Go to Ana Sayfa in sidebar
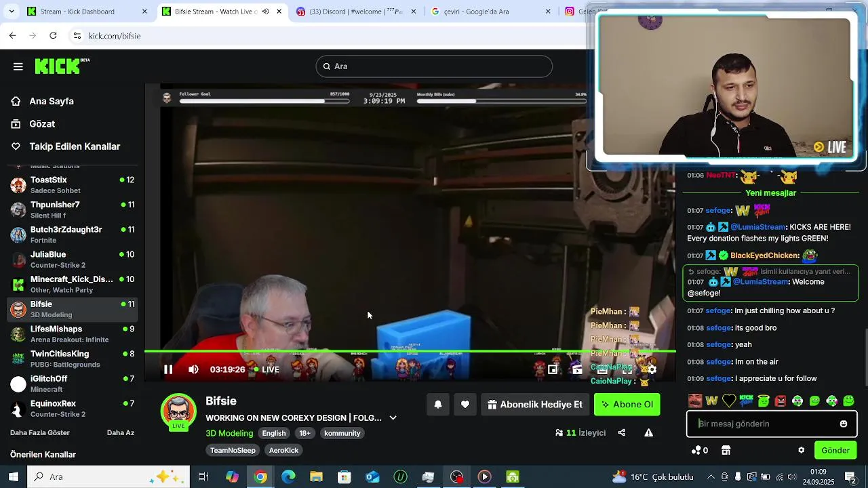 click(52, 101)
